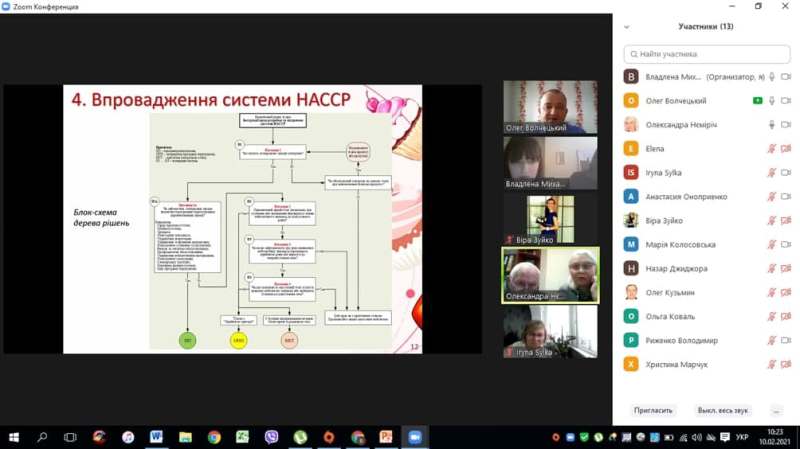Screen dimensions: 800x449
Task: Click the microphone icon next to Олександра Немірич
Action: point(772,125)
